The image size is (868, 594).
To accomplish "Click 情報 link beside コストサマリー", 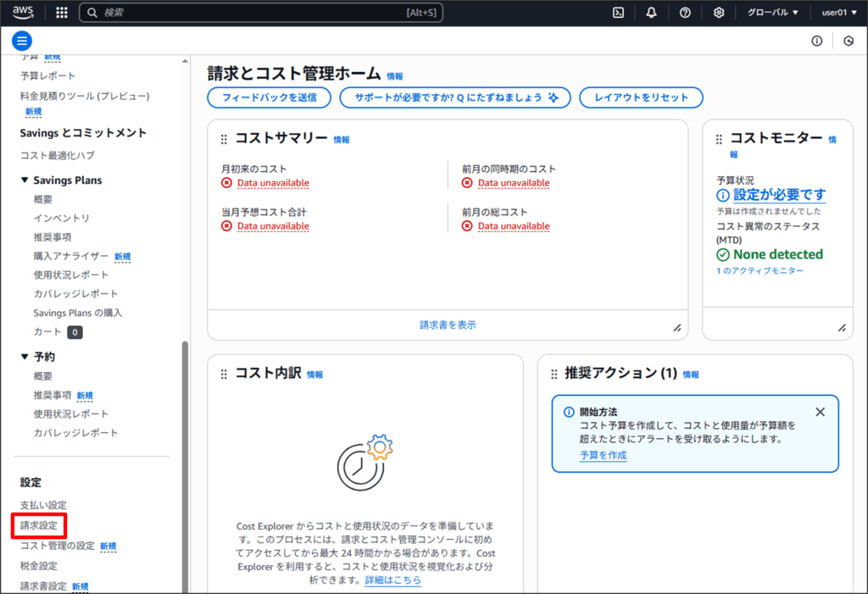I will [342, 140].
